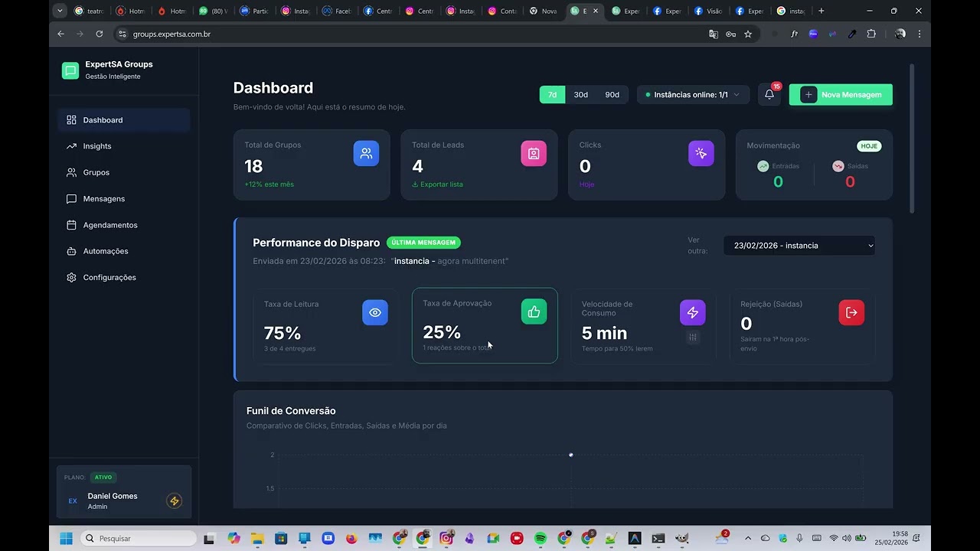The image size is (980, 551).
Task: Click the lightning icon beside Daniel Gomes
Action: point(175,501)
